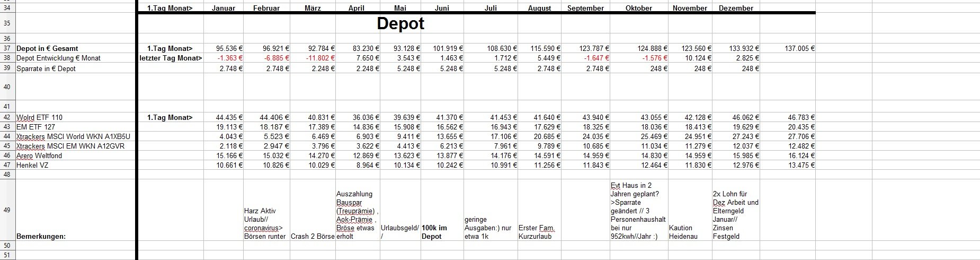The image size is (980, 260).
Task: Click the 'Dezember' heading cell
Action: pyautogui.click(x=736, y=8)
